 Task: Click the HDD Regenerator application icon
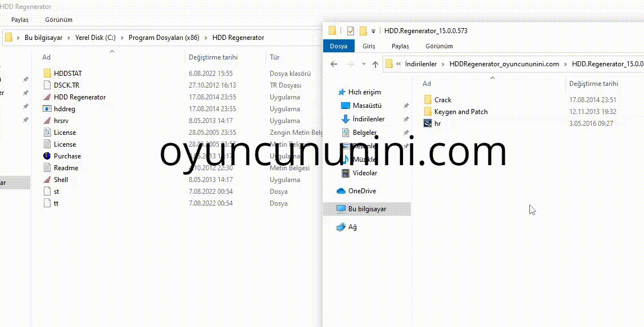(47, 97)
